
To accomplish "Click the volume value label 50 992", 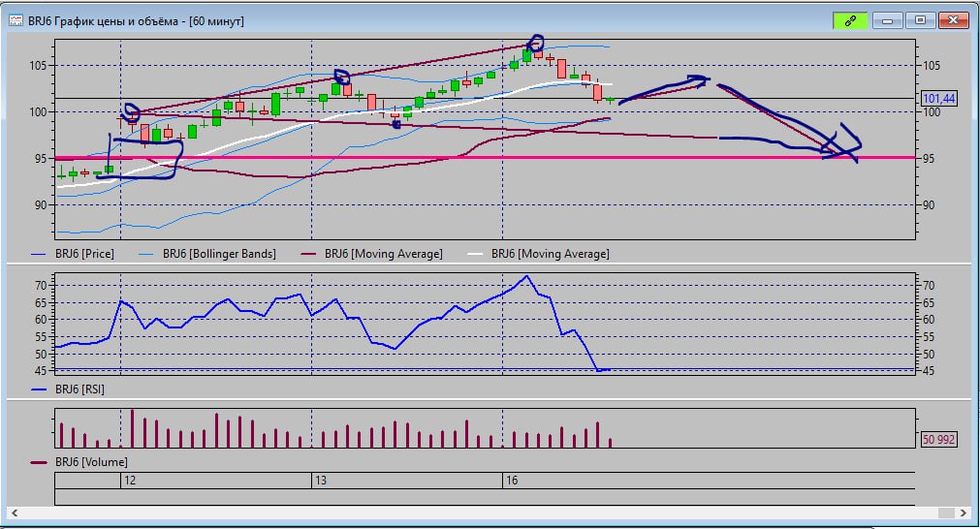I will (938, 440).
